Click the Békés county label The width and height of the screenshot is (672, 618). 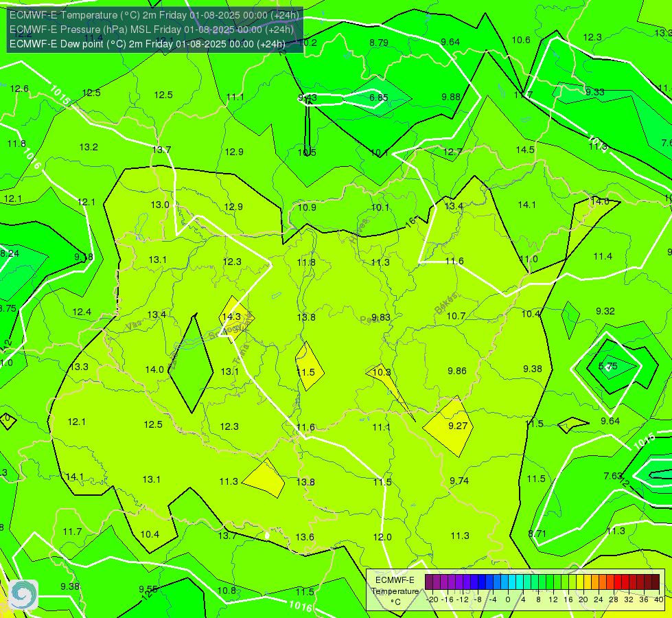(x=445, y=304)
